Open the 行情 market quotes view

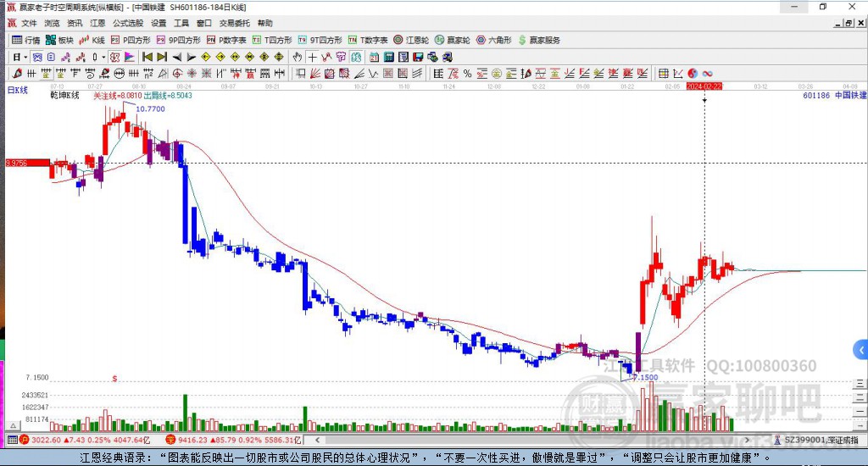(26, 40)
